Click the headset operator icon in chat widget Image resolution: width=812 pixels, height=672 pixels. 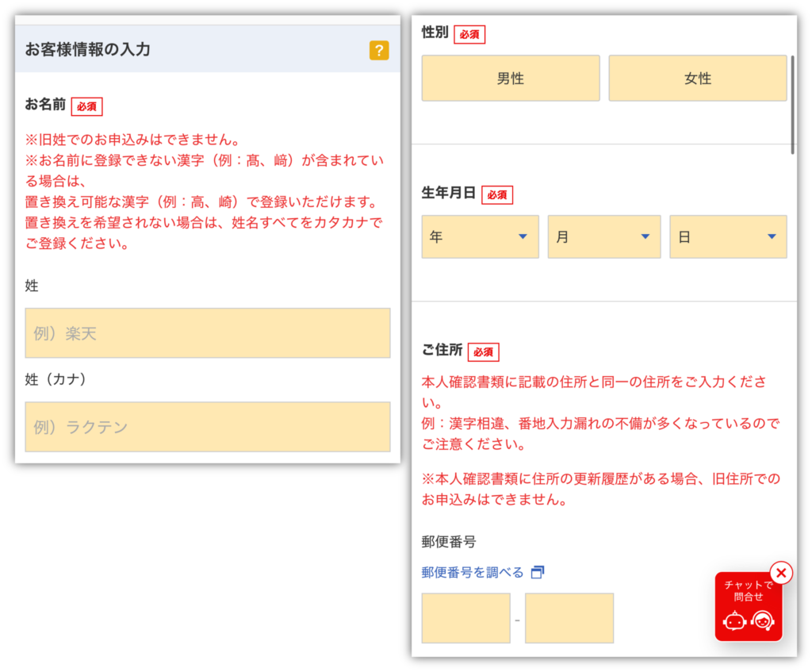coord(763,621)
